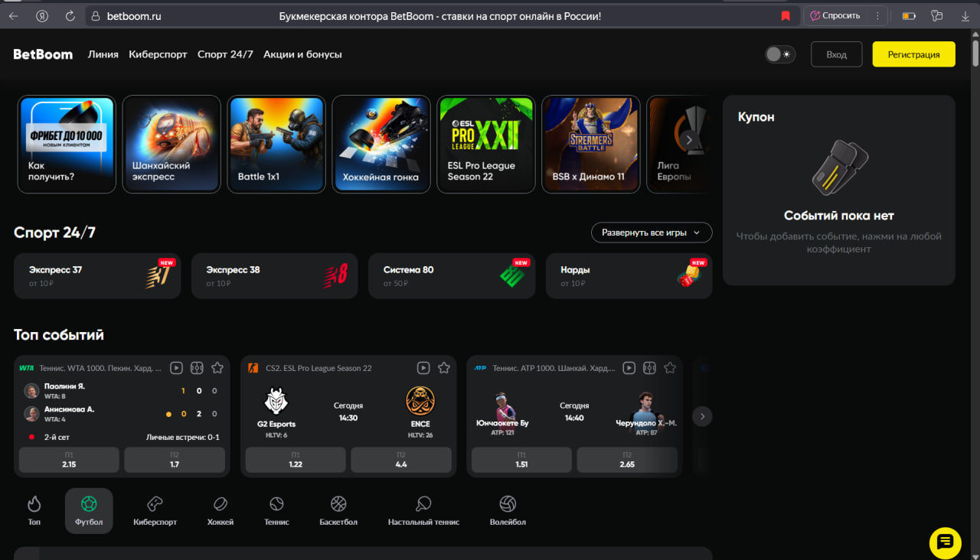Screen dimensions: 980x560
Task: Reload the page with the refresh icon
Action: pos(70,15)
